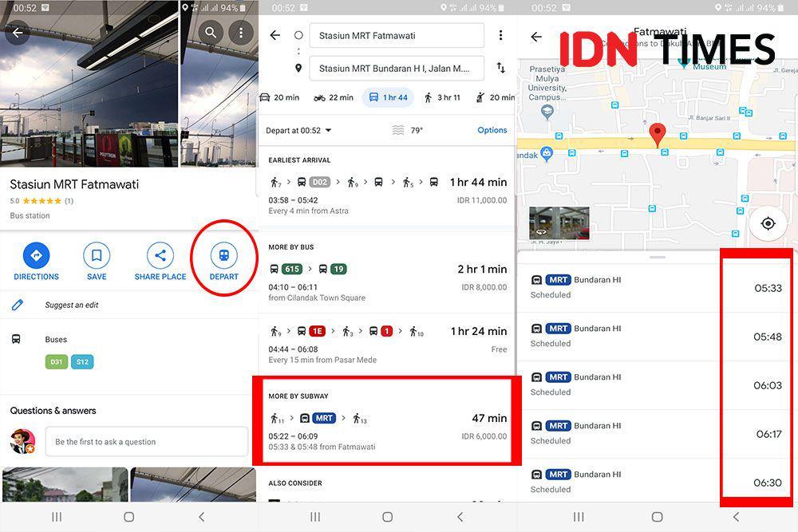Tap the Directions button

point(36,262)
